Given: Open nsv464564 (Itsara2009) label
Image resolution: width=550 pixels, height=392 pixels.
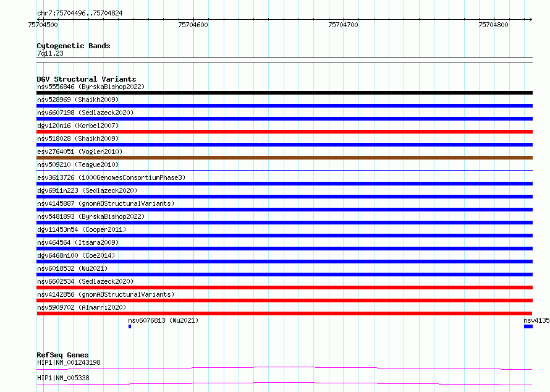Looking at the screenshot, I should click(x=78, y=242).
